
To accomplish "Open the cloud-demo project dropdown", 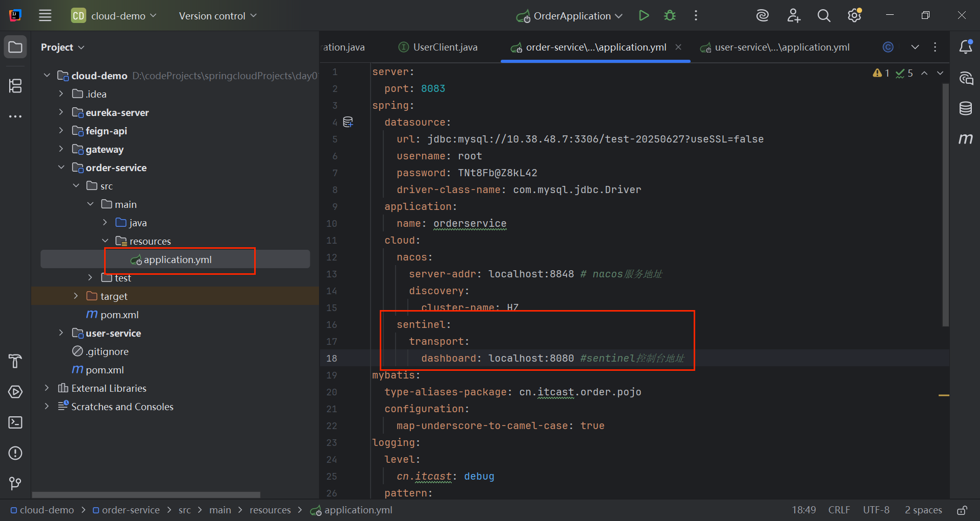I will (114, 16).
